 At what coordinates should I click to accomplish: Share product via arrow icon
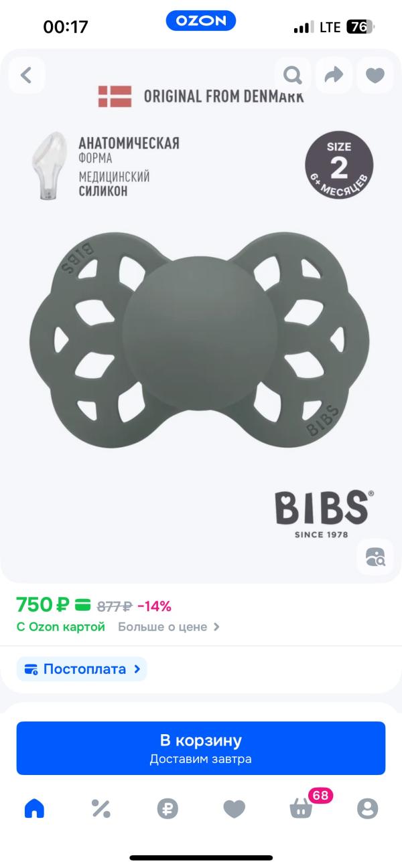point(334,75)
